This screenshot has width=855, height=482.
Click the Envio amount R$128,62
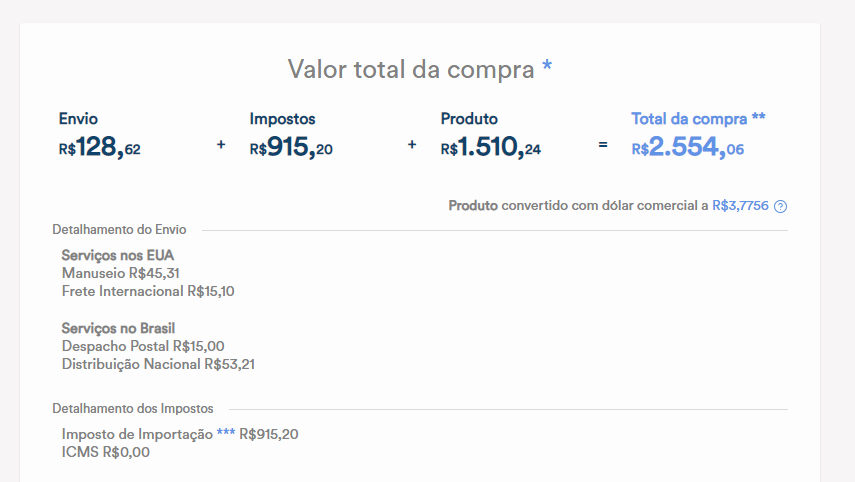100,148
